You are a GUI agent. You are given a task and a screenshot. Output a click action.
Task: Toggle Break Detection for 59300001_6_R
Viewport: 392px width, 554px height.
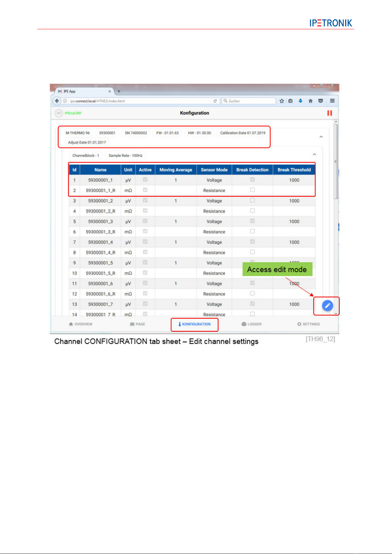252,293
